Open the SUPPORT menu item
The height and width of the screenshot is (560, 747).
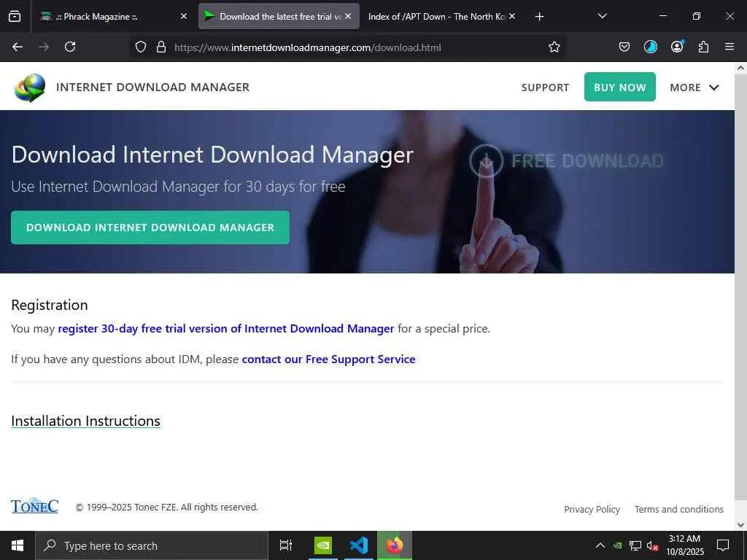click(545, 87)
